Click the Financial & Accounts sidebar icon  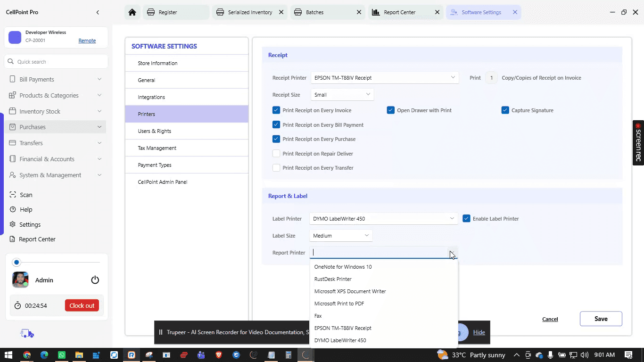[x=12, y=159]
